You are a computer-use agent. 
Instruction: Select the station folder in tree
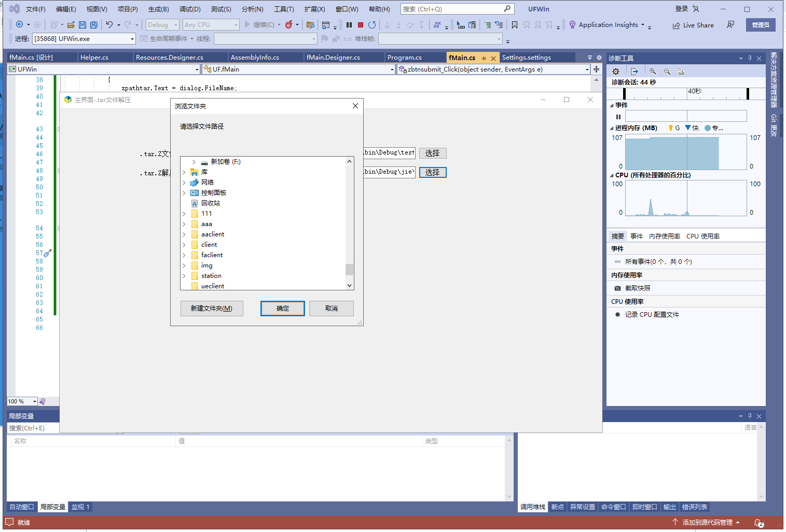click(211, 276)
